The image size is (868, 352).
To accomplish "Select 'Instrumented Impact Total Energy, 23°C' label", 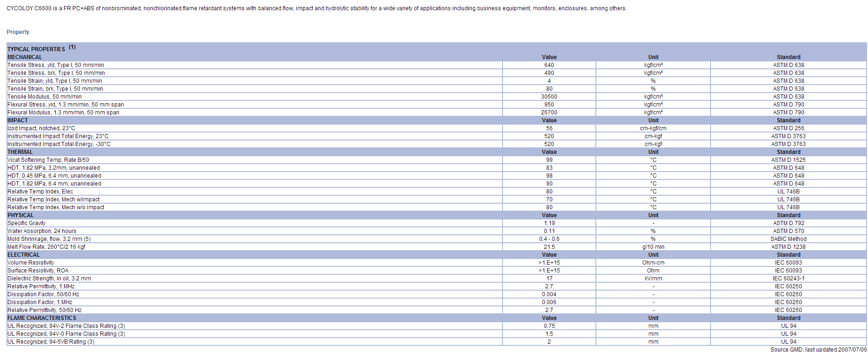I will (58, 136).
